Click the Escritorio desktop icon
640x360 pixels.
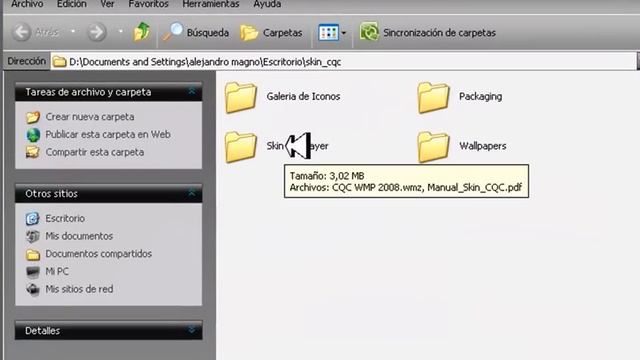33,219
